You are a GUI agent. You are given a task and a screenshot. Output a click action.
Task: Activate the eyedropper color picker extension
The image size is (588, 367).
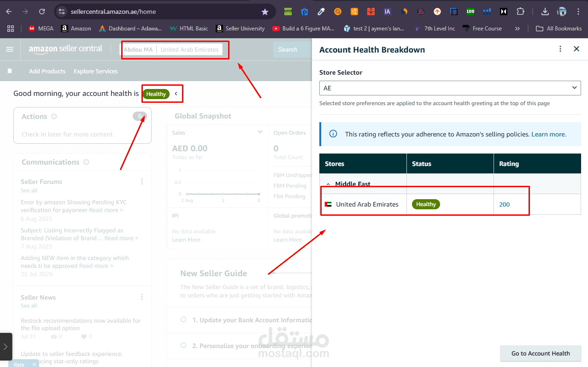point(321,12)
